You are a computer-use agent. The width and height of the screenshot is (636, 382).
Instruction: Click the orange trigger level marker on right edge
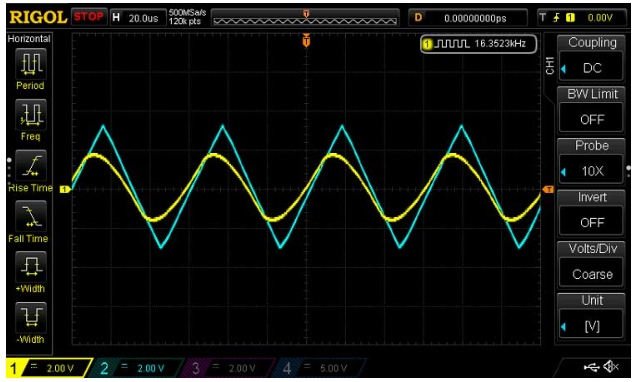click(548, 189)
